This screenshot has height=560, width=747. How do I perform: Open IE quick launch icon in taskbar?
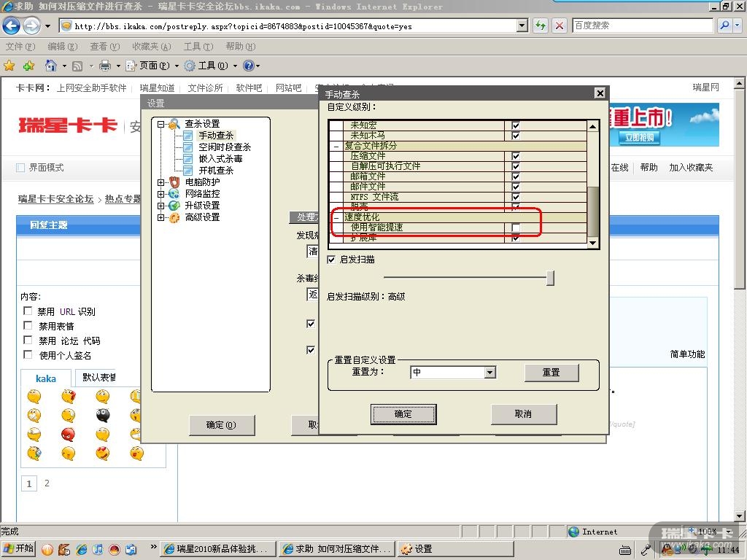pyautogui.click(x=82, y=549)
